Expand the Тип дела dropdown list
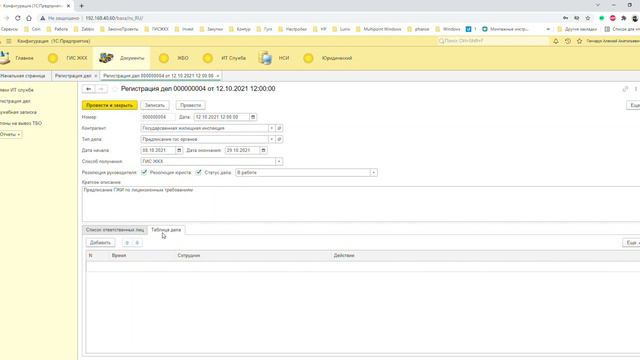The width and height of the screenshot is (640, 360). tap(271, 140)
